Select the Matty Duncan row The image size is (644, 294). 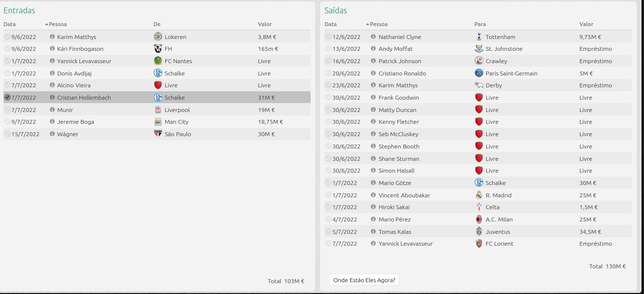coord(478,110)
